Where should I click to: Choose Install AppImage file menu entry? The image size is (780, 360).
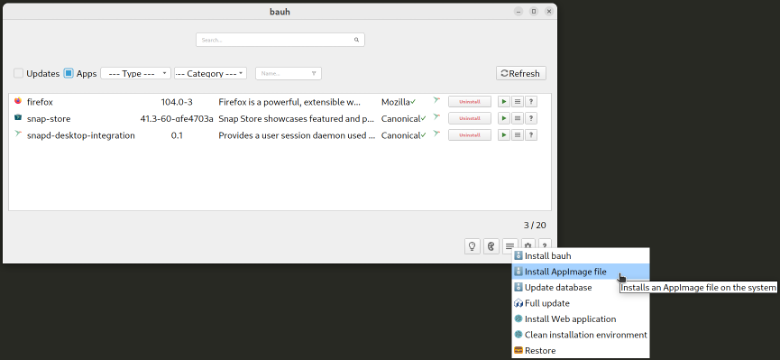tap(581, 271)
